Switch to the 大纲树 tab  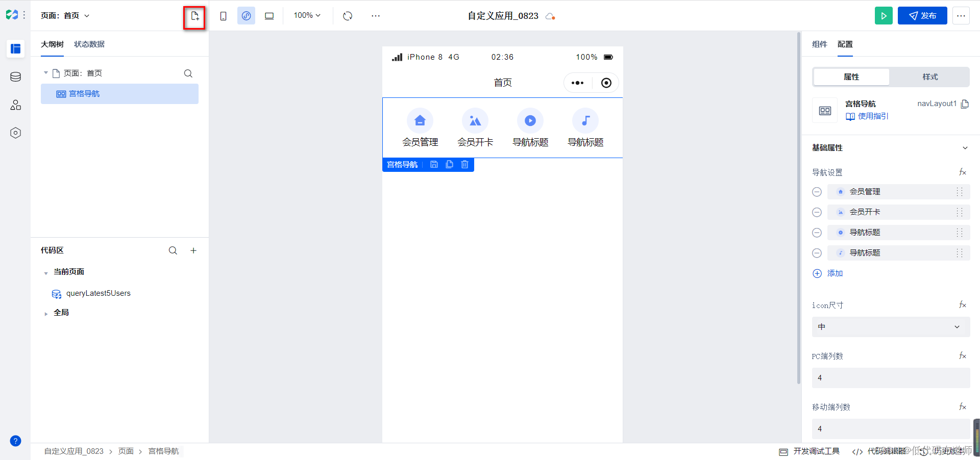point(52,44)
